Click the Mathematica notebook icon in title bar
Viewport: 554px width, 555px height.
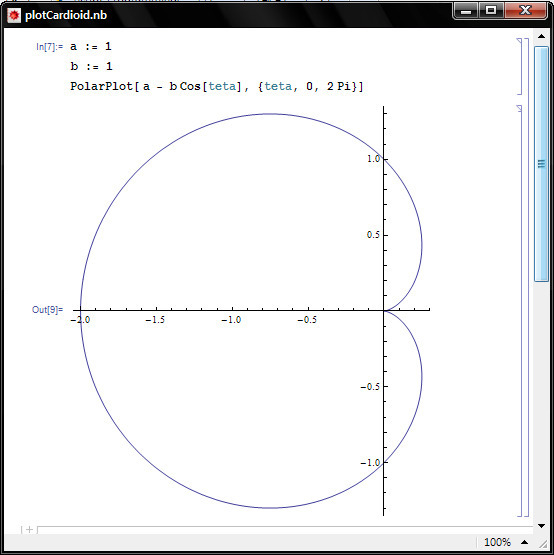14,15
